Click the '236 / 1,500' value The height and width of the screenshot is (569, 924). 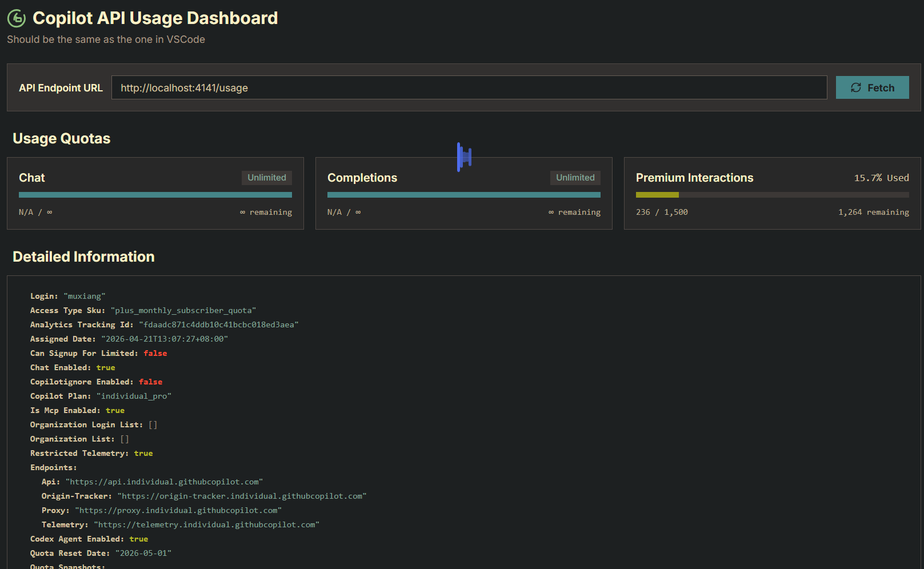click(x=662, y=212)
